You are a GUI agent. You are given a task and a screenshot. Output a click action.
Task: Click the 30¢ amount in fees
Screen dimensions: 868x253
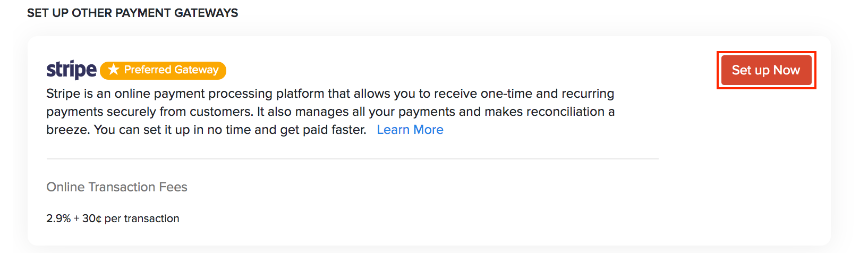tap(91, 218)
